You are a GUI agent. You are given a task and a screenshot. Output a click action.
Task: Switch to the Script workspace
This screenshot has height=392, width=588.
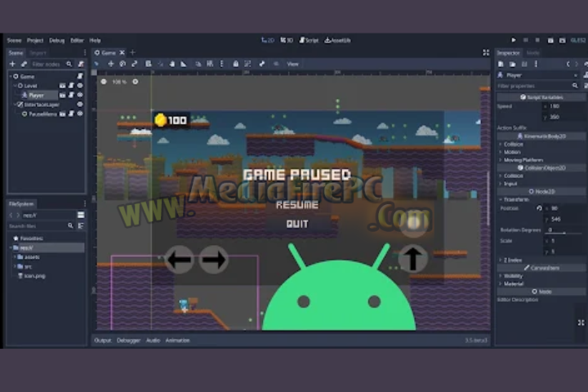(x=309, y=40)
